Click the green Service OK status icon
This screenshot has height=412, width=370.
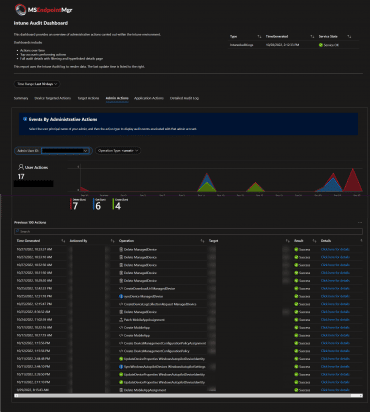tap(321, 45)
